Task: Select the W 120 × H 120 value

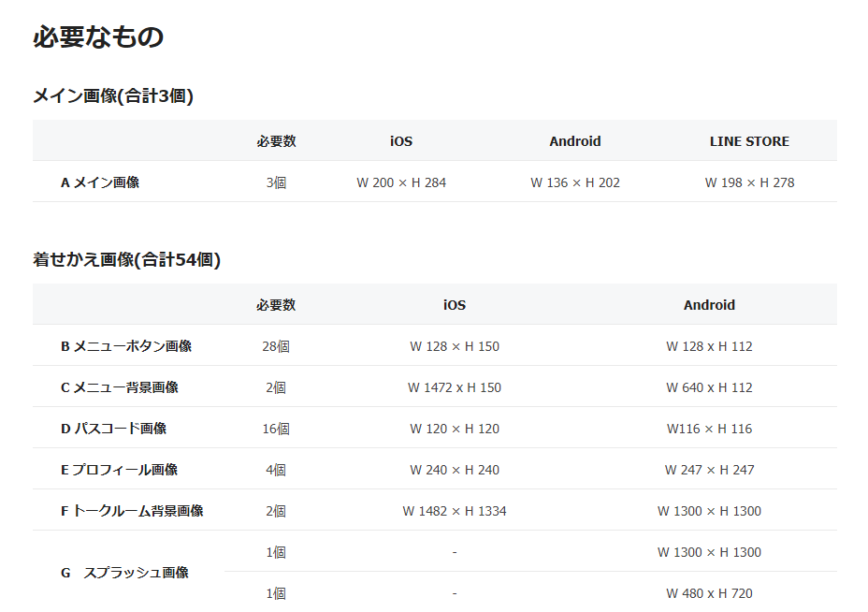Action: [x=455, y=429]
